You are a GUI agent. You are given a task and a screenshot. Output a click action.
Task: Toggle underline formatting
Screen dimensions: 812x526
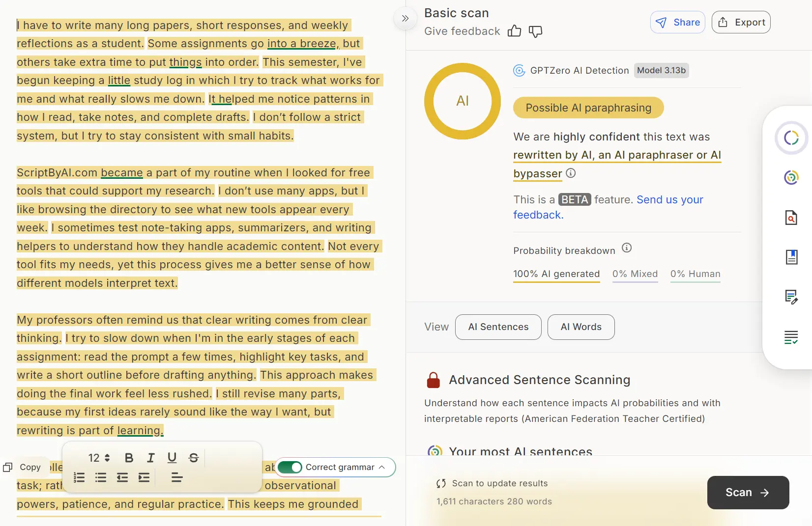click(x=172, y=458)
